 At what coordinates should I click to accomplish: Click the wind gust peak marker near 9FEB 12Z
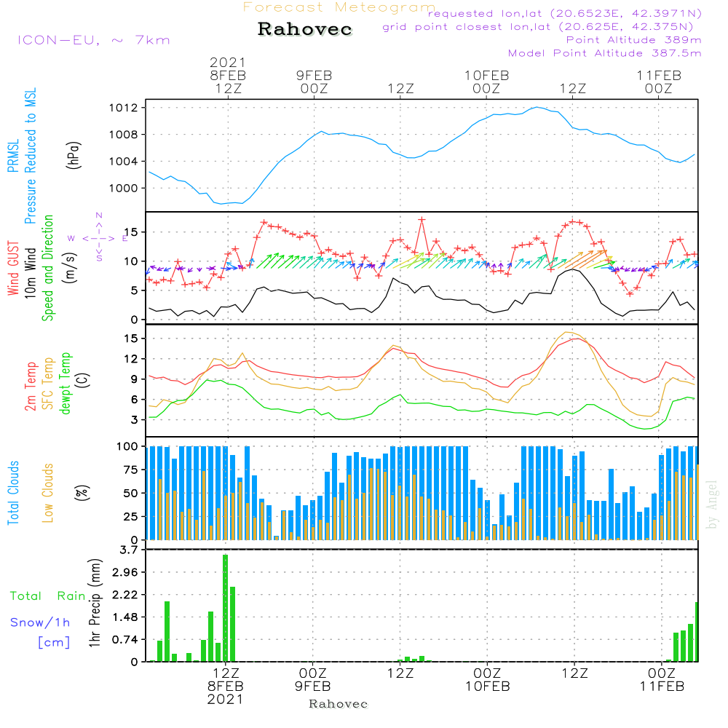pos(422,220)
